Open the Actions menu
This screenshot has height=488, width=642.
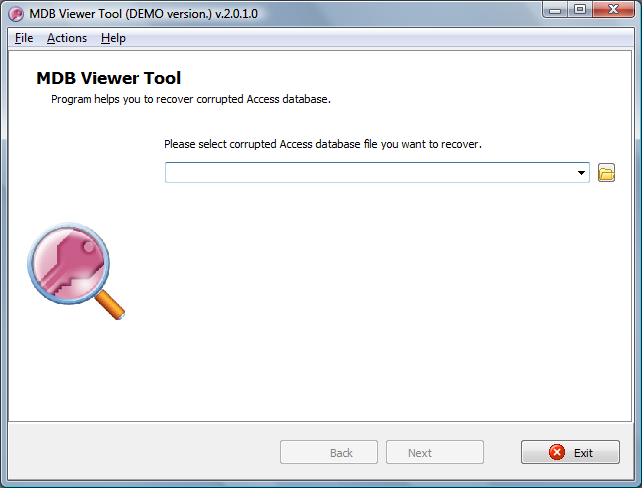pos(67,38)
